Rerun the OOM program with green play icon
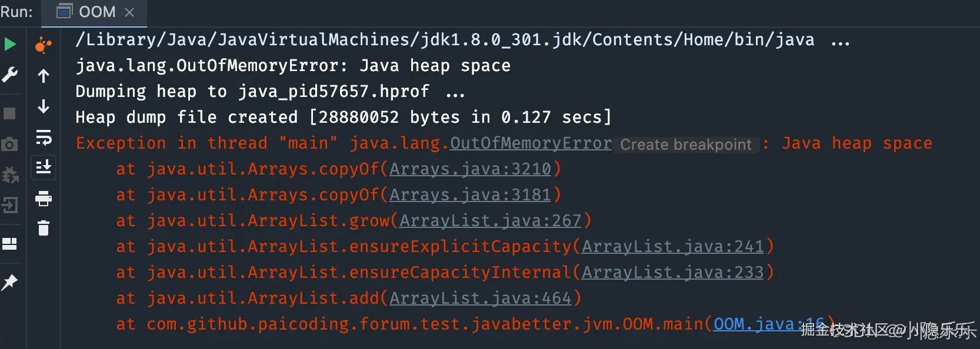 pyautogui.click(x=10, y=44)
